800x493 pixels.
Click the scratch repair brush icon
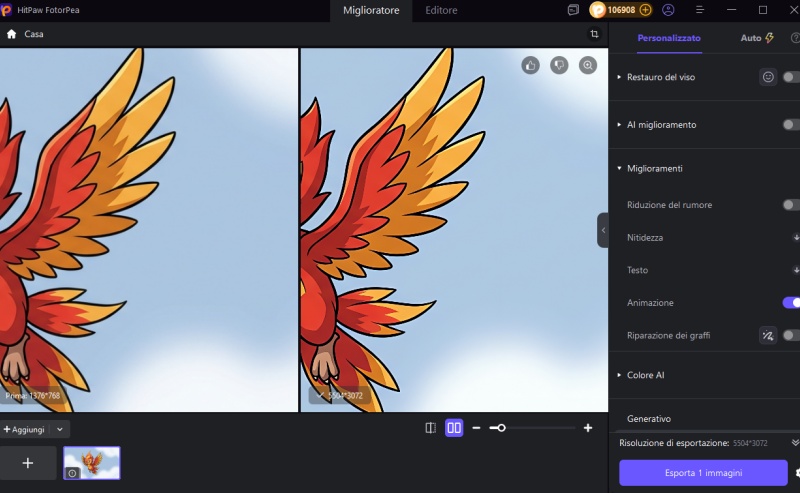[768, 335]
